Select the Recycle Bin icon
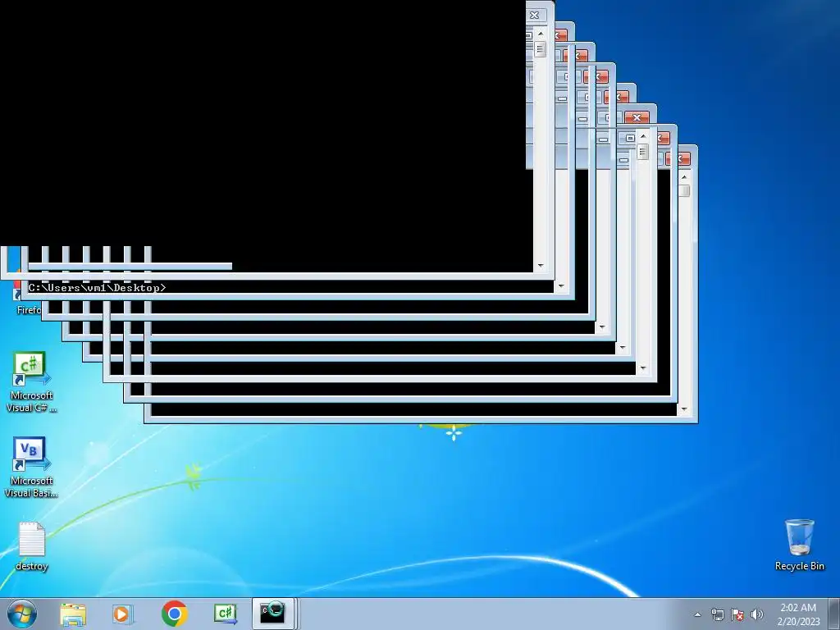The height and width of the screenshot is (630, 840). tap(799, 546)
